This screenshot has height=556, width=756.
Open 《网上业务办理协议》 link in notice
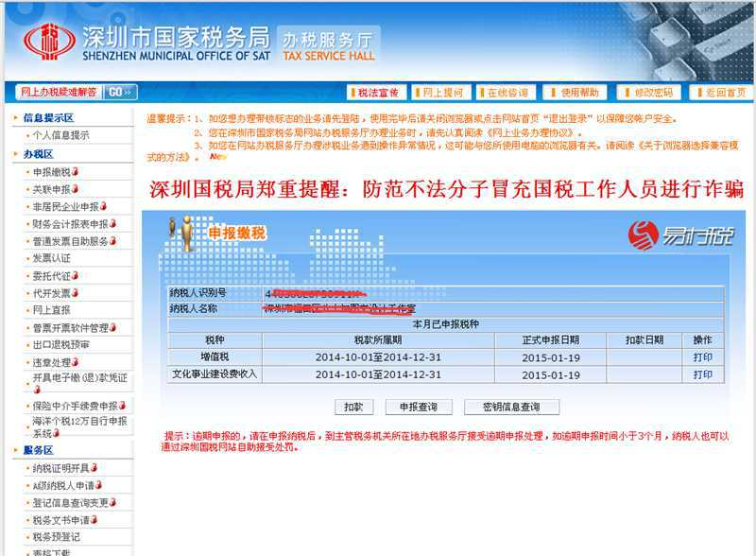point(532,132)
